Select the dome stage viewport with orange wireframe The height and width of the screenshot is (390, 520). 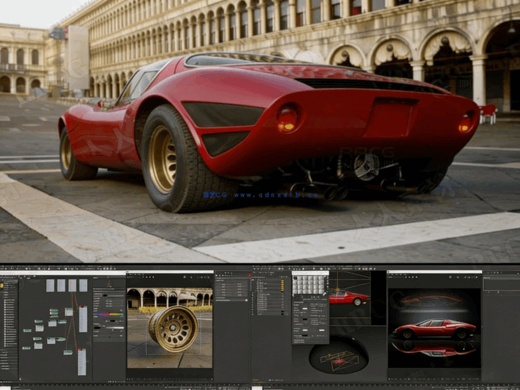click(339, 354)
